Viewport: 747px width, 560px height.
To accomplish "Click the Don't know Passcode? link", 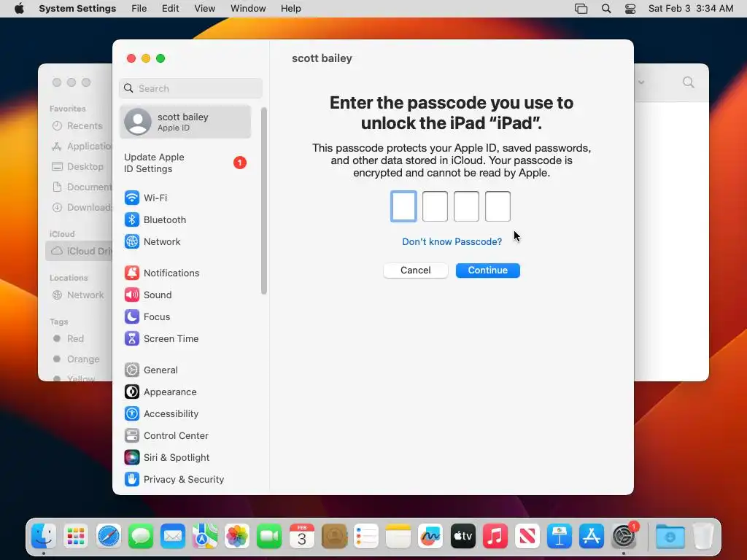I will pyautogui.click(x=452, y=241).
